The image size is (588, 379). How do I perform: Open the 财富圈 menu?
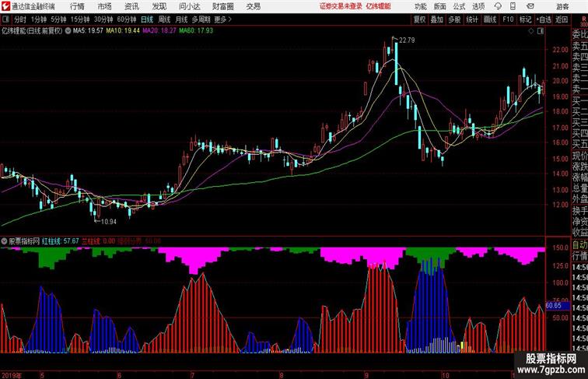click(222, 6)
